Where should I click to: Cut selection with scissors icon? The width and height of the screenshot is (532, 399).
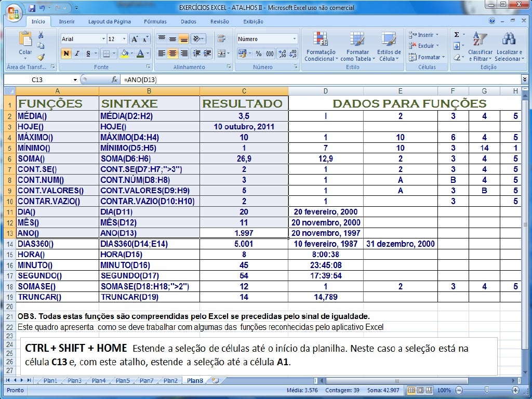[41, 35]
